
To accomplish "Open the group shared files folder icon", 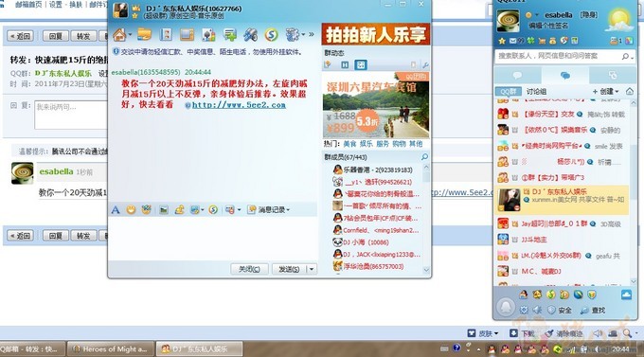I will (x=144, y=34).
